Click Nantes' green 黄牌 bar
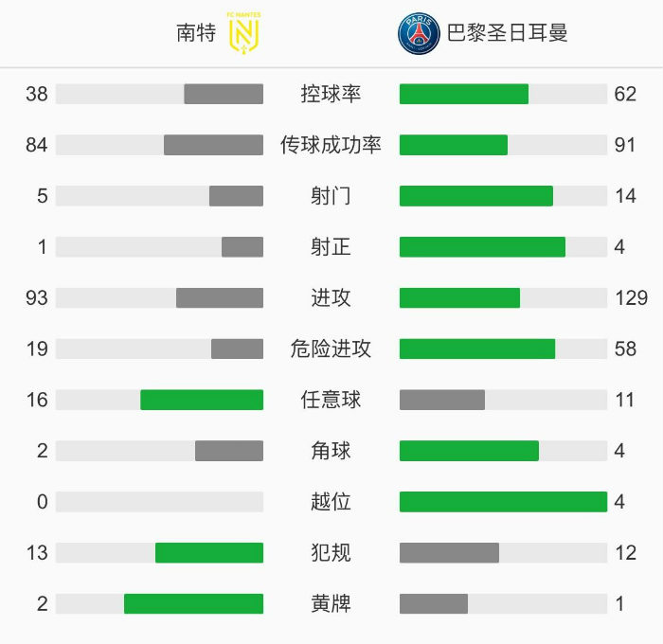663x644 pixels. coord(193,603)
